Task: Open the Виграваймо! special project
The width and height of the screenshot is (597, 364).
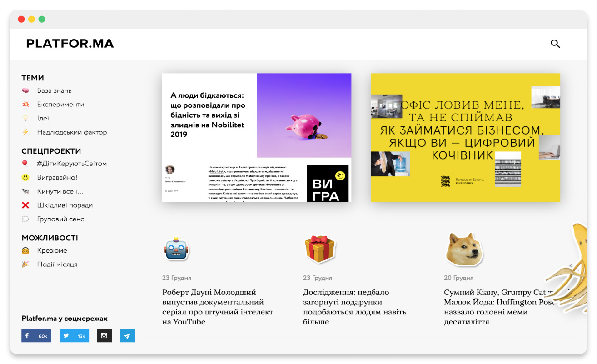Action: tap(57, 178)
